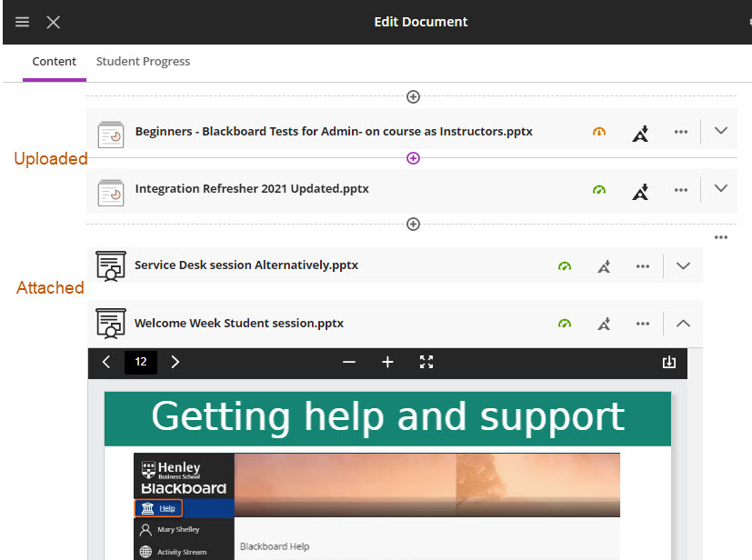Viewport: 752px width, 560px height.
Task: Close the Edit Document panel
Action: pos(54,22)
